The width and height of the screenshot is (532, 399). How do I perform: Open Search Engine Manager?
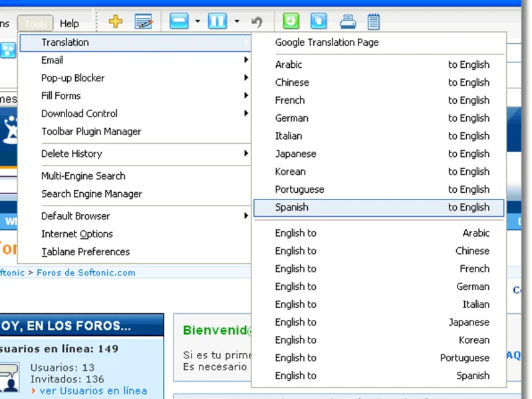pyautogui.click(x=135, y=194)
